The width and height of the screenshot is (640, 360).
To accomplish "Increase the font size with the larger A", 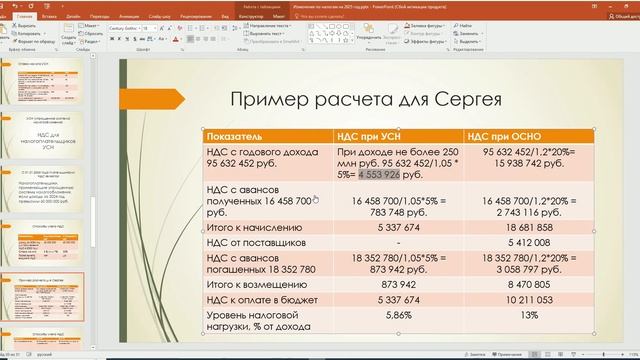I will point(162,28).
